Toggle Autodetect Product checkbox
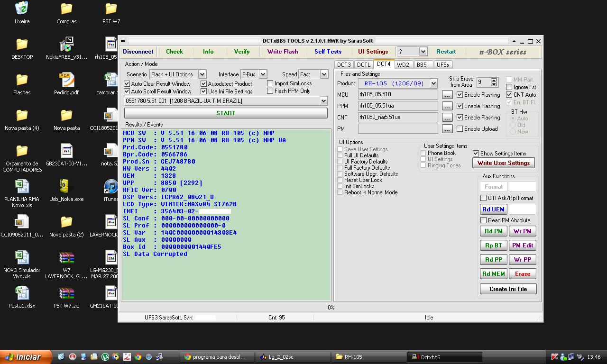Image resolution: width=607 pixels, height=364 pixels. [x=204, y=83]
